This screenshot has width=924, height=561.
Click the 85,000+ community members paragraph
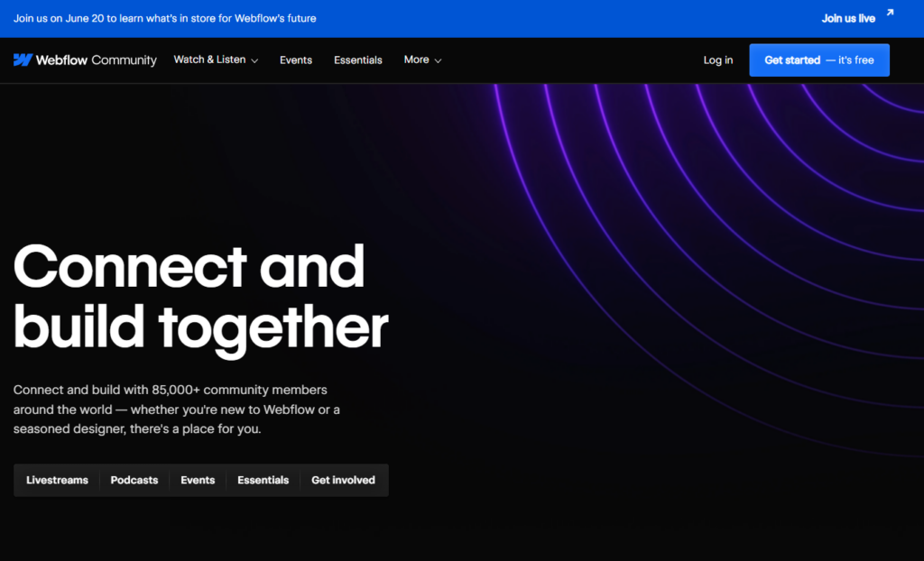coord(176,409)
